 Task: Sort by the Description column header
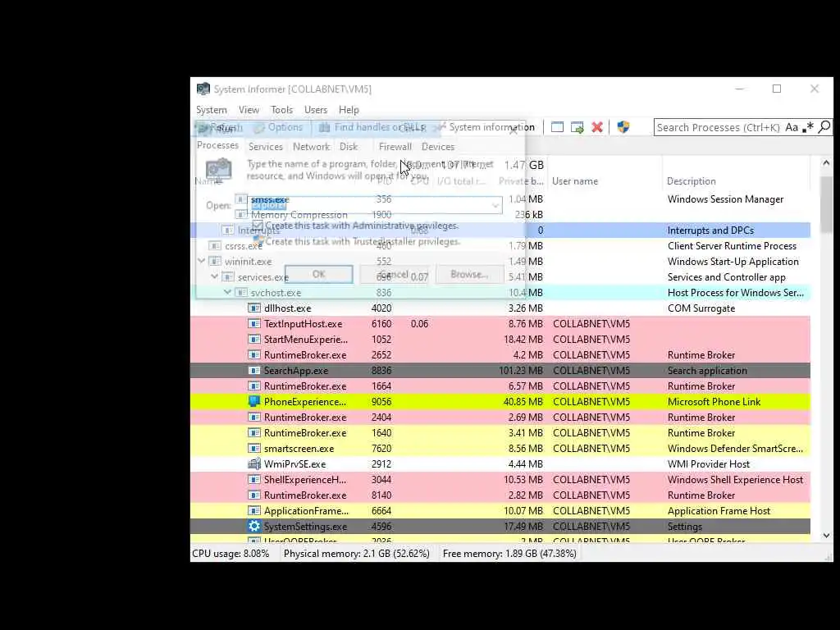[691, 181]
